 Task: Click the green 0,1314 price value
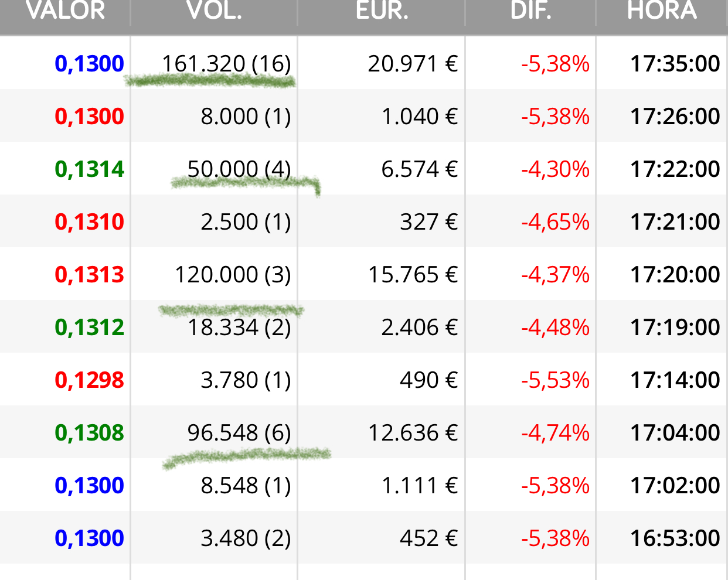pos(90,169)
